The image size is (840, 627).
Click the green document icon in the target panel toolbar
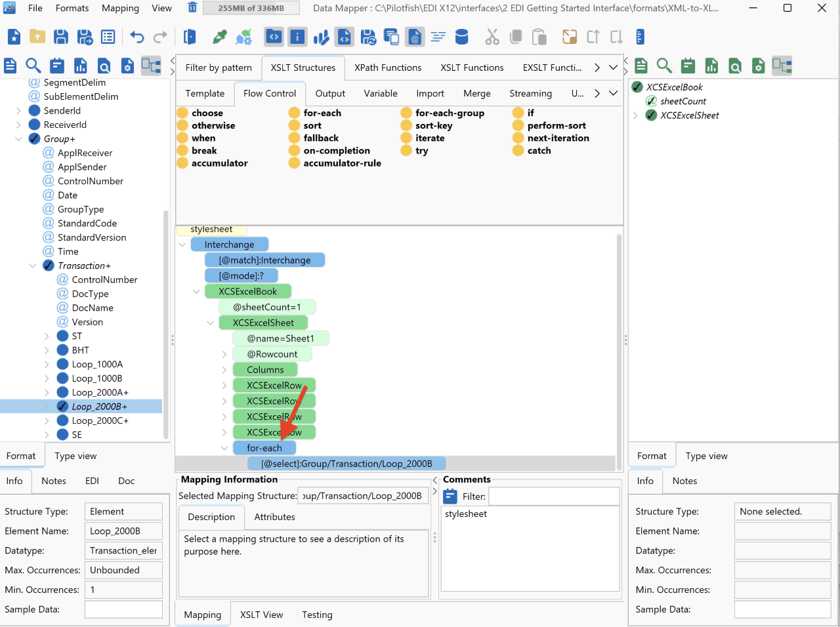(641, 66)
